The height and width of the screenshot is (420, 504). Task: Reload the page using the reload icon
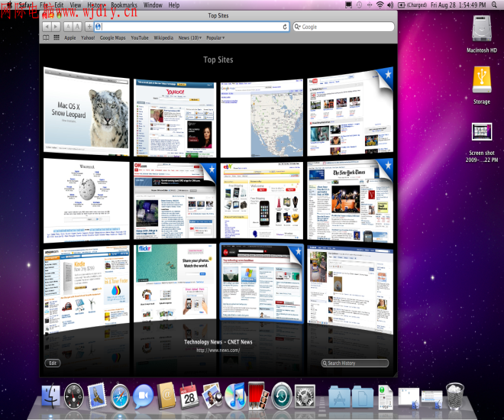pos(285,27)
